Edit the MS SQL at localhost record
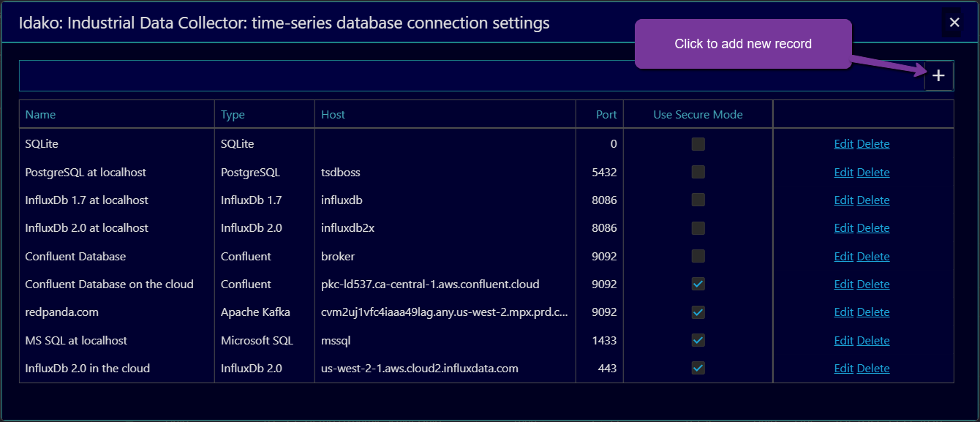Screen dimensions: 980x422 pyautogui.click(x=843, y=341)
